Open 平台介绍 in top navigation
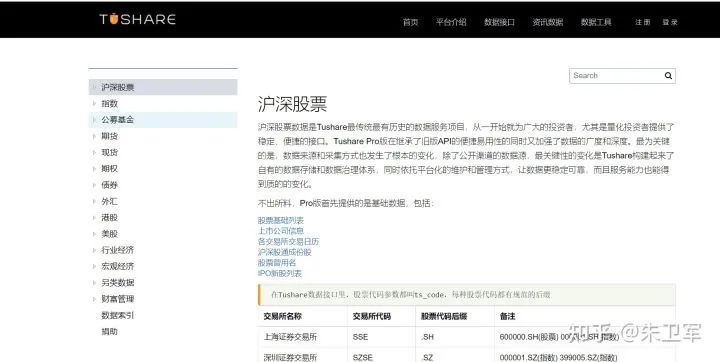 pyautogui.click(x=451, y=22)
